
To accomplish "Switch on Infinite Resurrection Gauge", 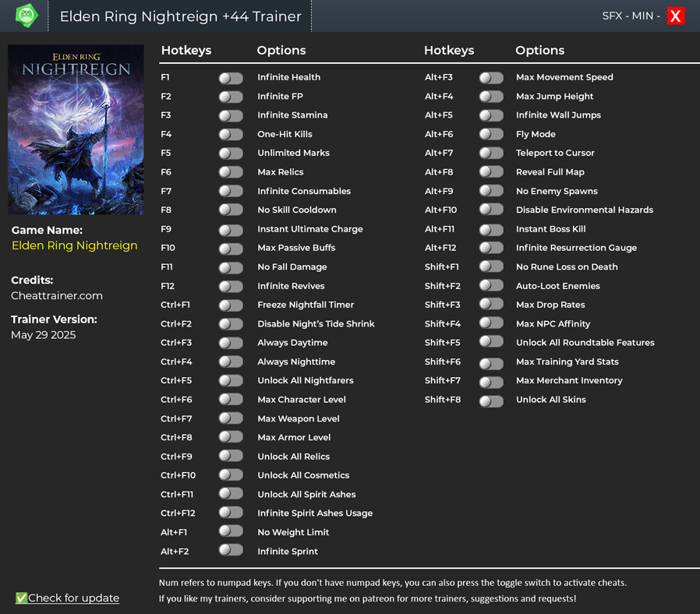I will coord(491,248).
